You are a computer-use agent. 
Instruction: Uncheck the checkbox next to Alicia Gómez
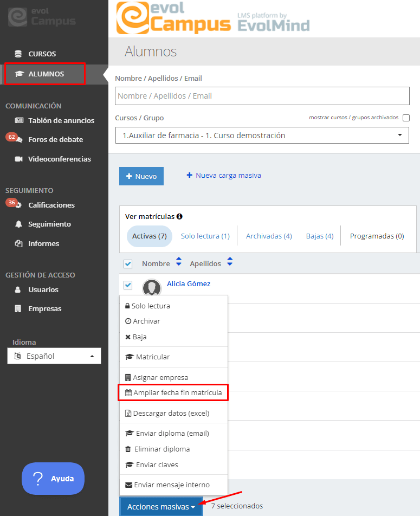128,285
